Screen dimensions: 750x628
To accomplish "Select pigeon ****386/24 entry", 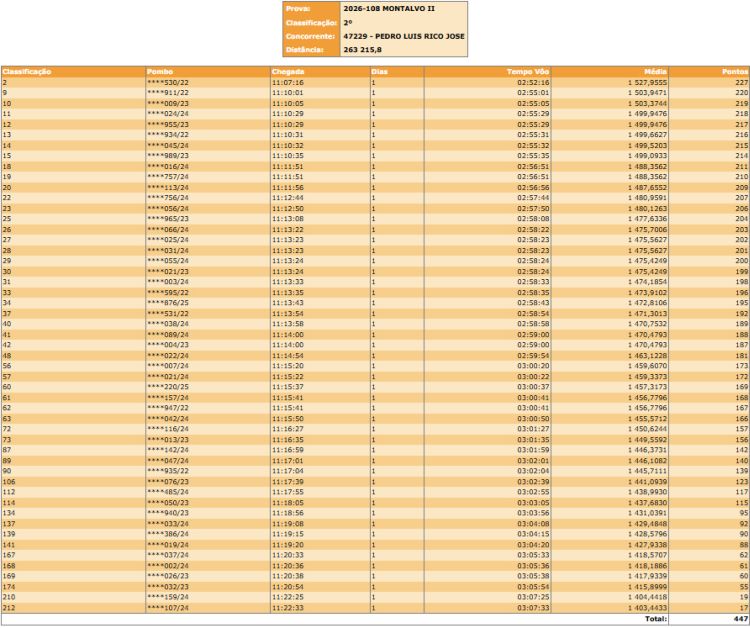I will coord(167,536).
